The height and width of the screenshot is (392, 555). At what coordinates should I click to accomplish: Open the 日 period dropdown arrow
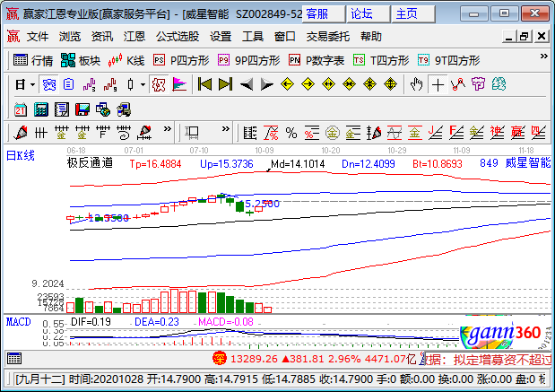tap(32, 85)
